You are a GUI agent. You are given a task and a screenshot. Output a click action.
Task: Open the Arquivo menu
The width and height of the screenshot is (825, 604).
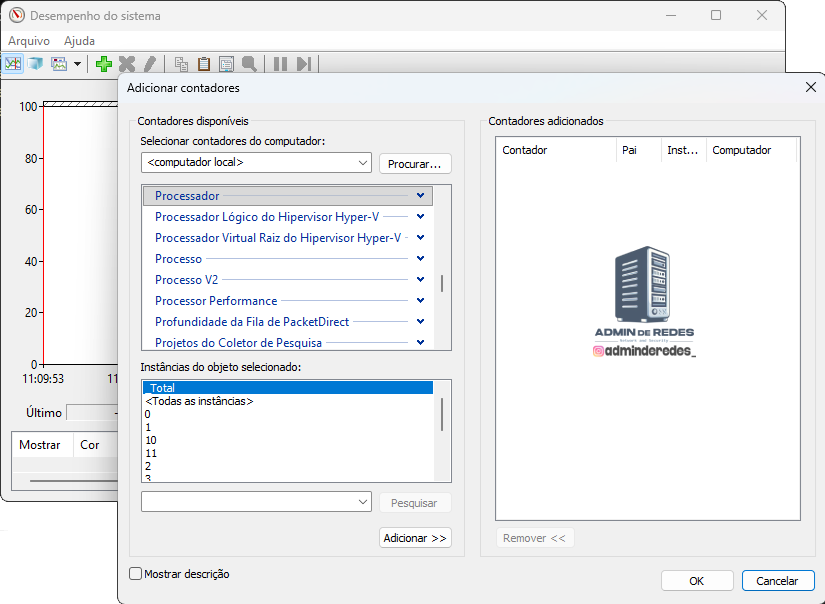pyautogui.click(x=29, y=41)
